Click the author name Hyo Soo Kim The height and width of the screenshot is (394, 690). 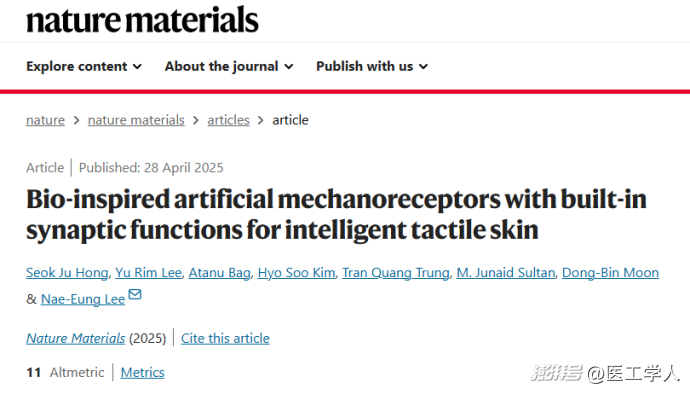[296, 272]
